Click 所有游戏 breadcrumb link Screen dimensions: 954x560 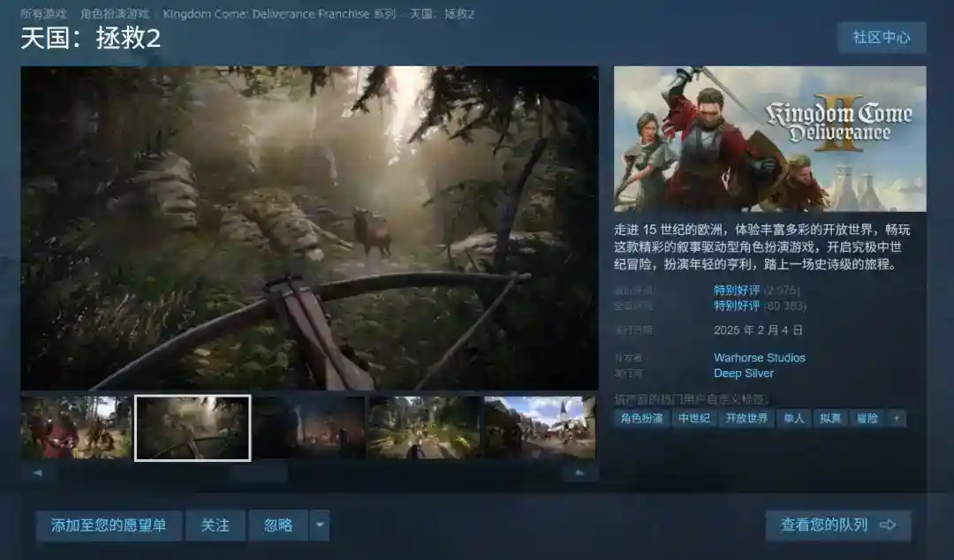point(43,13)
